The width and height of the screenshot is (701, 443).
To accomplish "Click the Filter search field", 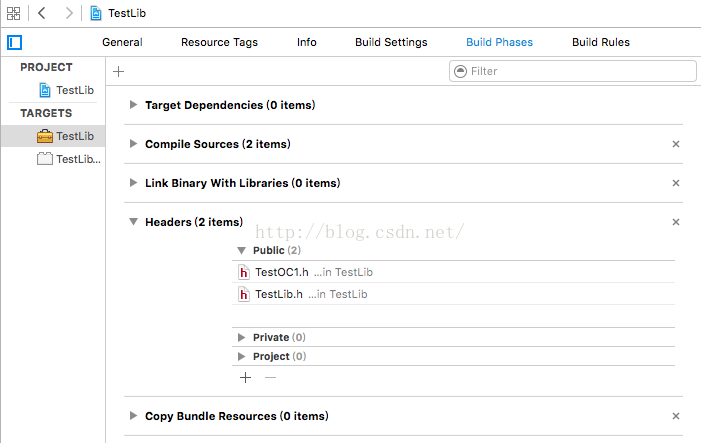I will tap(573, 71).
